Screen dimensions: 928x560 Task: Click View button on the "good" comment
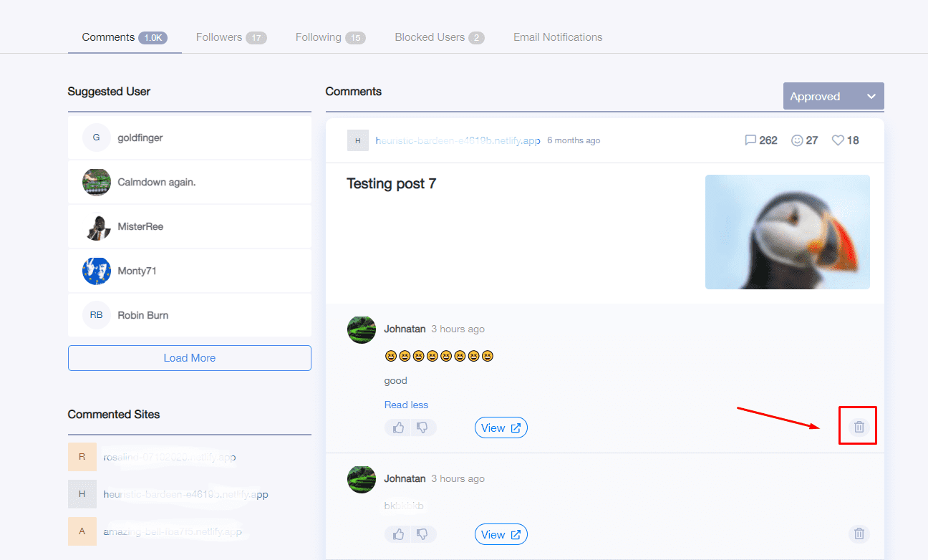501,428
